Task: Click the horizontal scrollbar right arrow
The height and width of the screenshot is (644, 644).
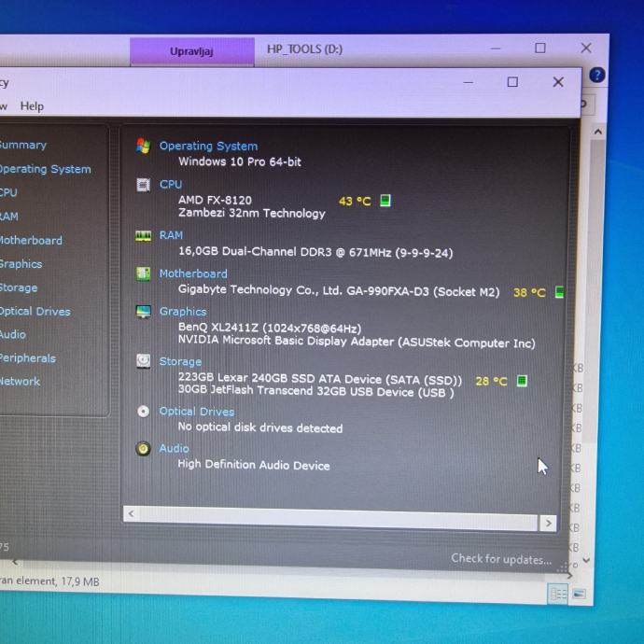Action: pyautogui.click(x=549, y=524)
